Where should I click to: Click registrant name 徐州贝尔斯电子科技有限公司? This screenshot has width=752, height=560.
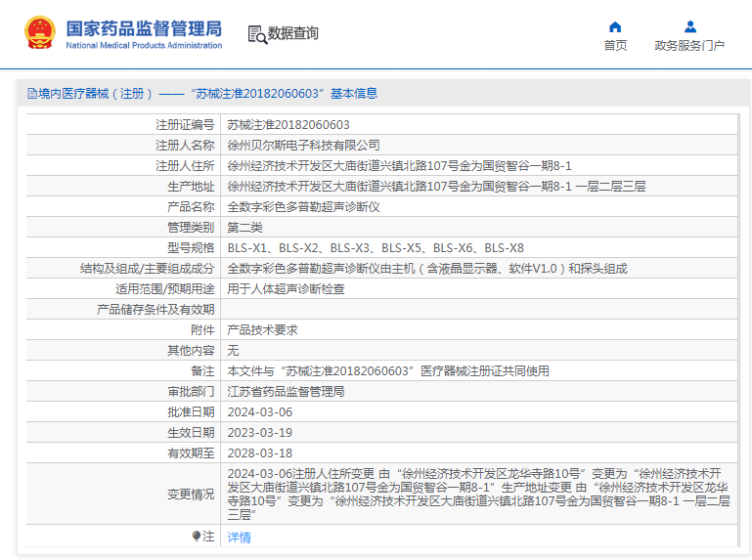pos(303,146)
